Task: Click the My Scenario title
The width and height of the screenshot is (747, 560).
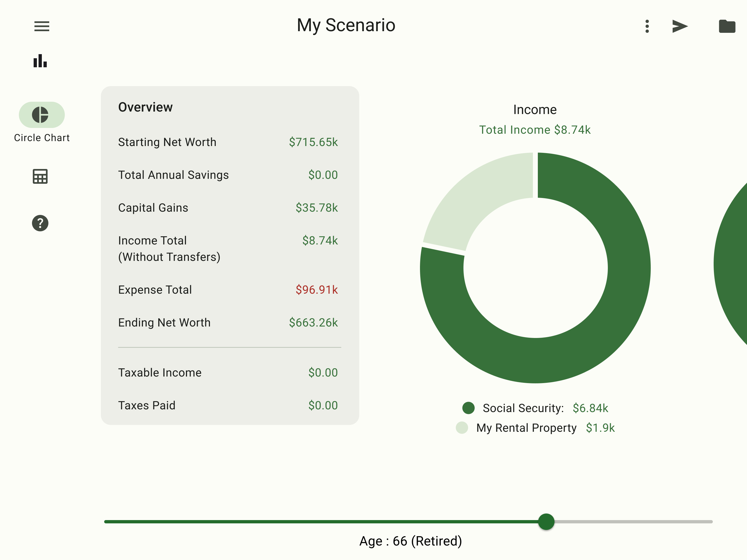Action: tap(346, 25)
